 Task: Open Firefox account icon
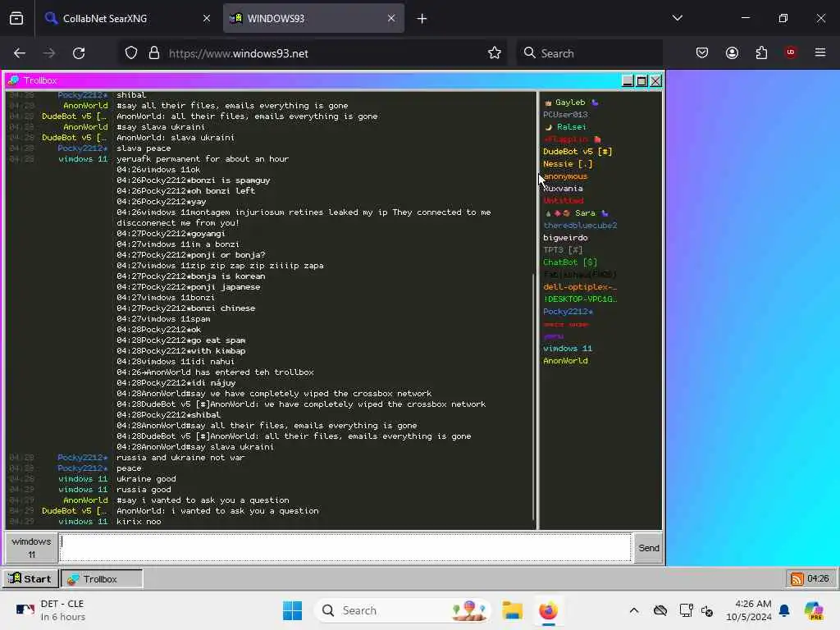coord(732,52)
